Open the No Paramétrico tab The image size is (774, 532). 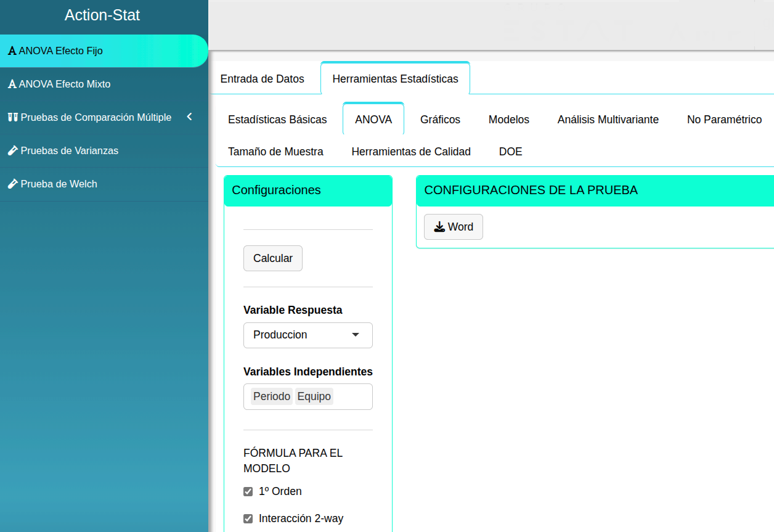click(725, 120)
